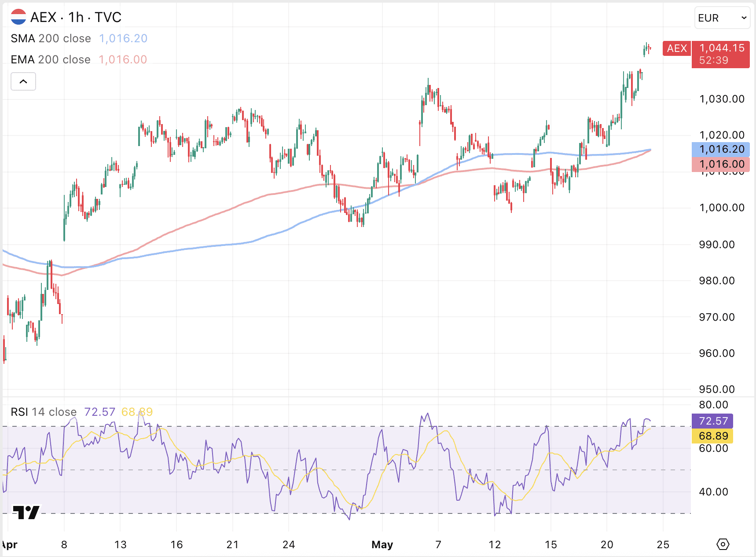Click the 1,030.00 price axis label
The height and width of the screenshot is (557, 756).
[x=722, y=99]
